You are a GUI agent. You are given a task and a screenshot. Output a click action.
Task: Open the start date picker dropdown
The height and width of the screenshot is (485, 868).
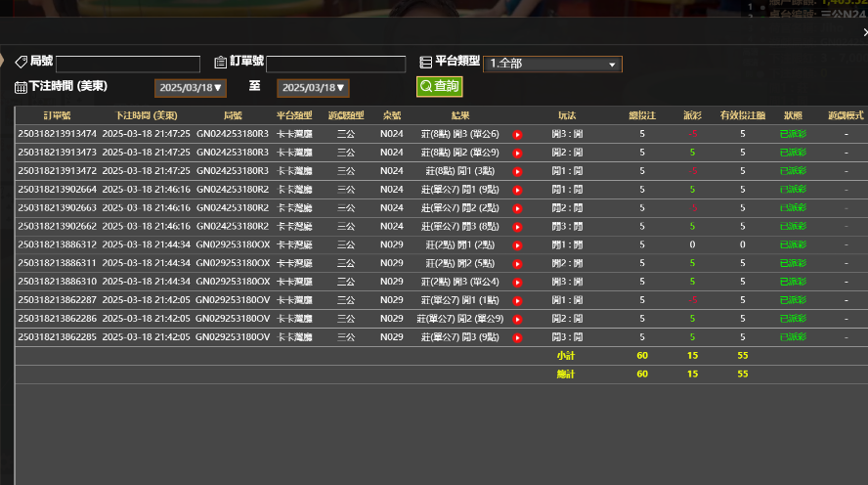190,88
